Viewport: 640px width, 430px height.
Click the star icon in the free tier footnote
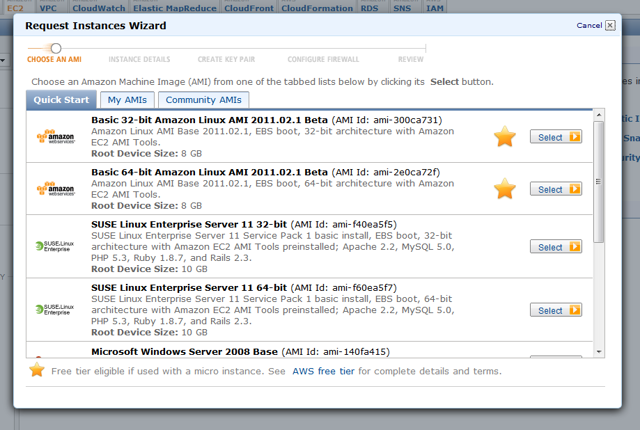click(37, 370)
